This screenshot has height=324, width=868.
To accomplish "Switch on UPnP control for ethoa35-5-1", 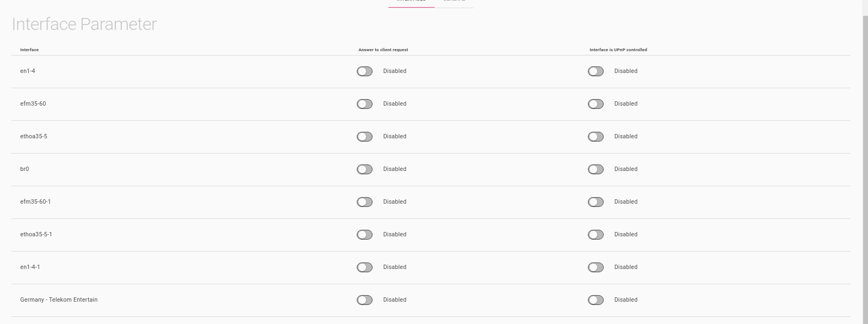I will coord(596,235).
